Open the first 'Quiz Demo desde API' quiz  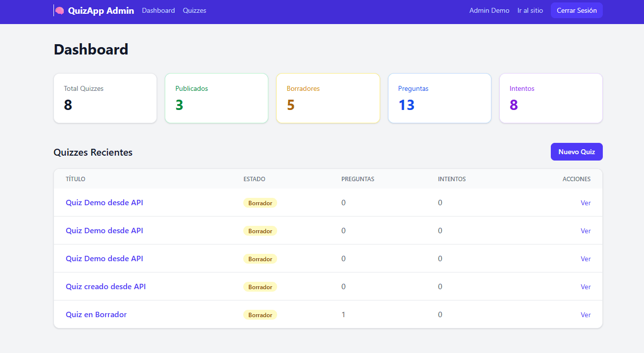pyautogui.click(x=104, y=202)
